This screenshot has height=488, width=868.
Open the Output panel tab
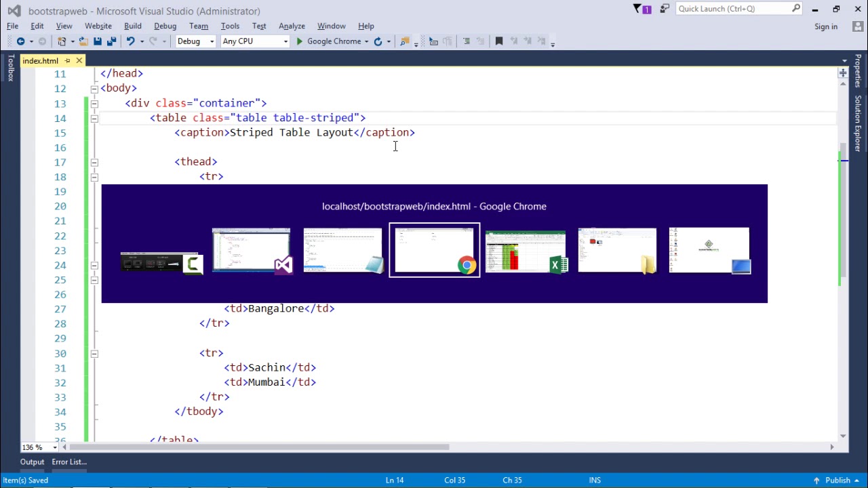[x=32, y=462]
